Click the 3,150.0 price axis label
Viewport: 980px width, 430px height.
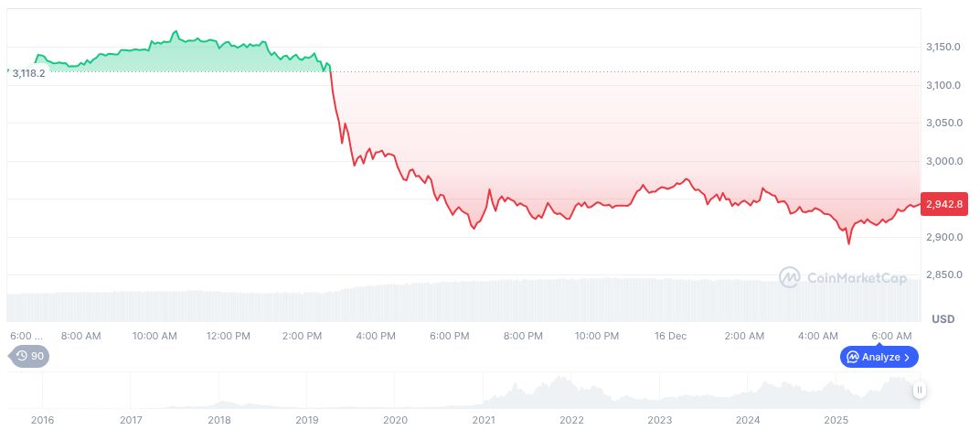click(x=943, y=47)
